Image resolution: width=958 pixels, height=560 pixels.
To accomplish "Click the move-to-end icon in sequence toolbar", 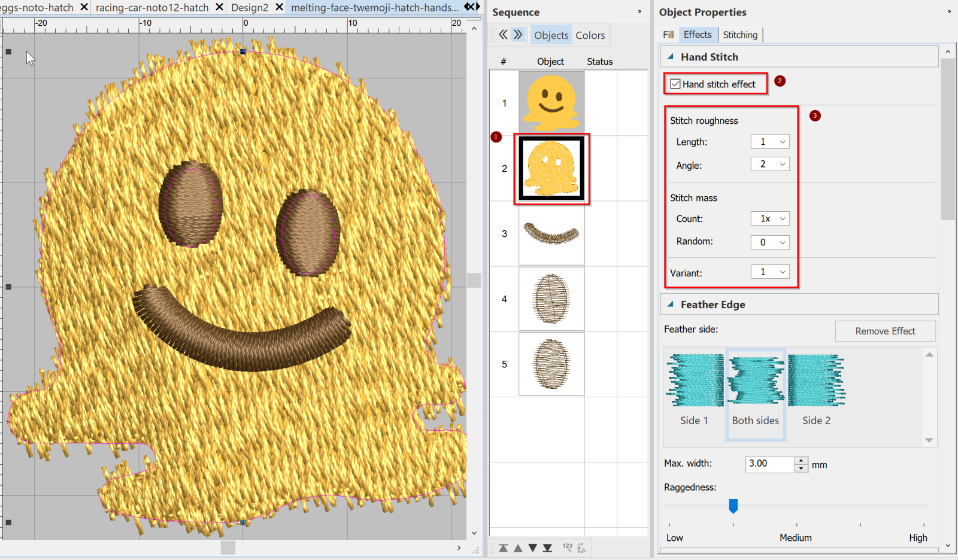I will [547, 547].
